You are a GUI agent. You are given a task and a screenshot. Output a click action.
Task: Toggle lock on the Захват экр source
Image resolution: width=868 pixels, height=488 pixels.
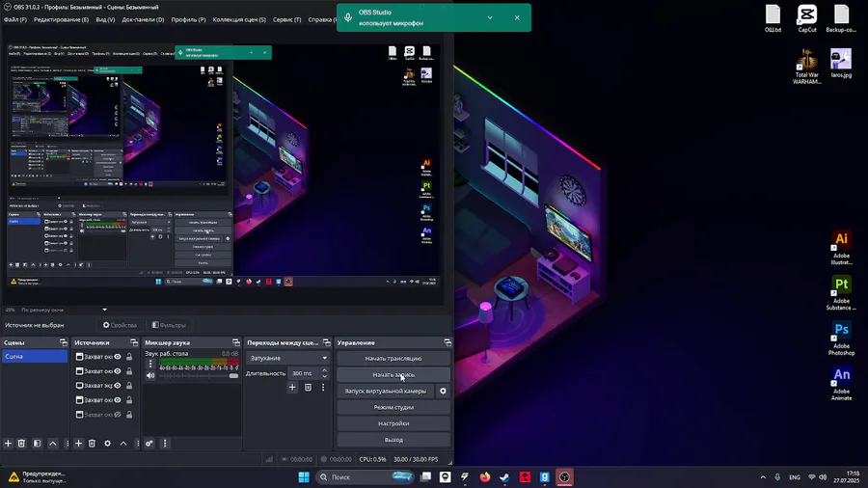129,385
